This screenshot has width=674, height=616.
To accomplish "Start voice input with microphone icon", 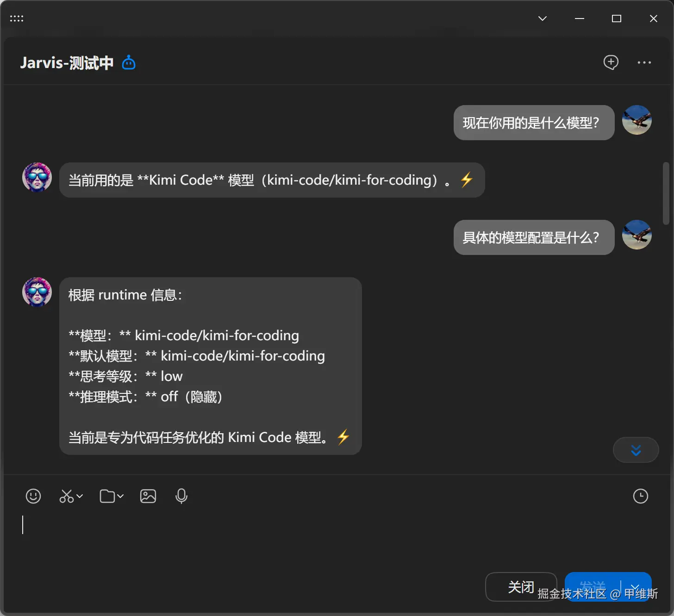I will tap(181, 496).
